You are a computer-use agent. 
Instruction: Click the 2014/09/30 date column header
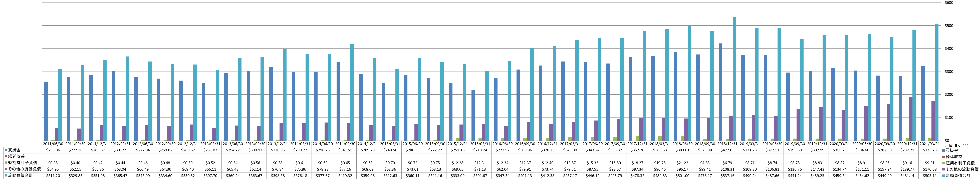pyautogui.click(x=345, y=144)
